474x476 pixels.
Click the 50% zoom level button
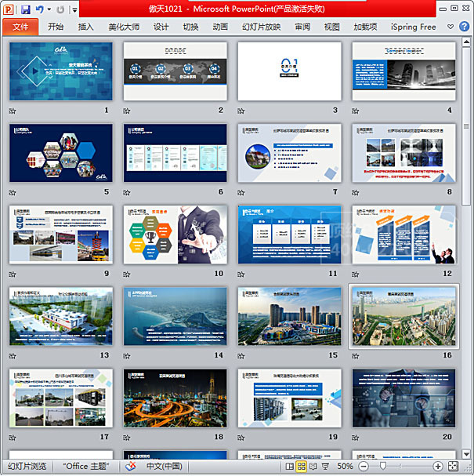pos(345,467)
